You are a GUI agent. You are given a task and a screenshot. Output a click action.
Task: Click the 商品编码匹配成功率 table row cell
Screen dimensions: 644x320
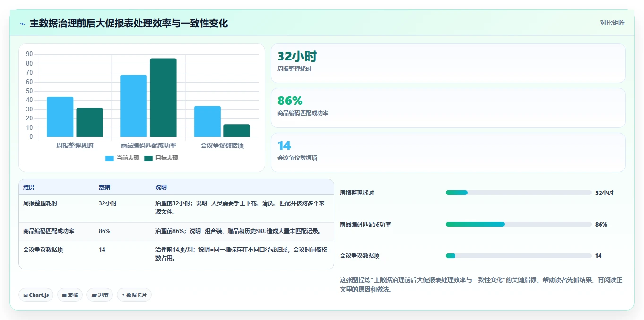point(49,231)
